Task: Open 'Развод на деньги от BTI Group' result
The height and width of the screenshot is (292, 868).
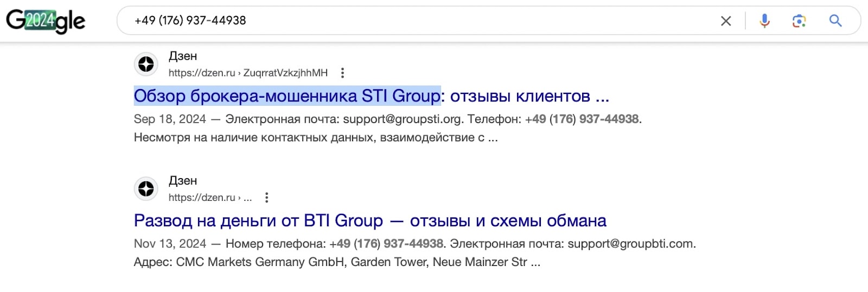Action: pyautogui.click(x=370, y=221)
